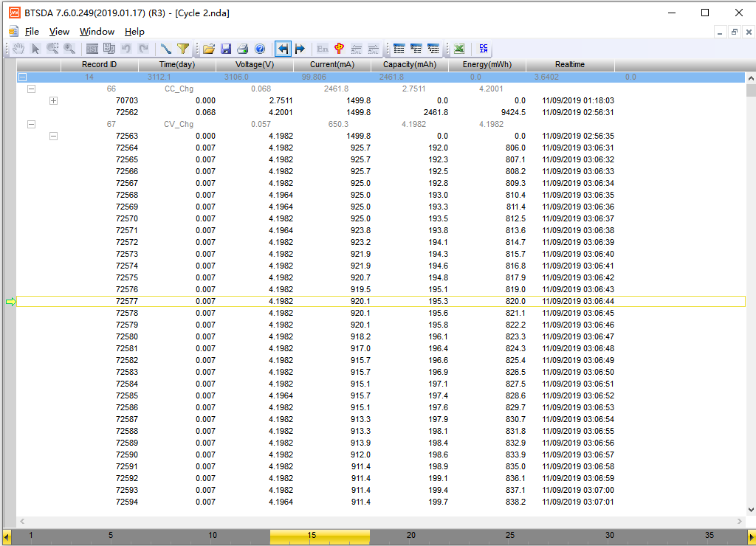Select cycle 10 on the bottom ruler

213,536
